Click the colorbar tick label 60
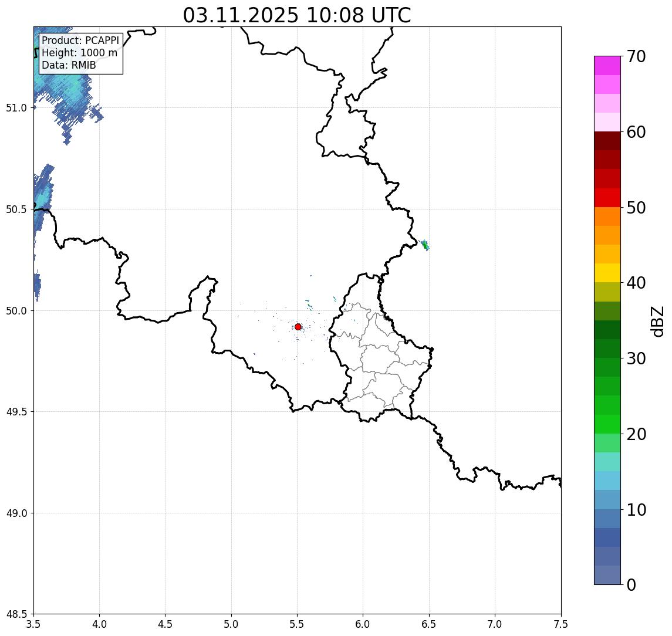The image size is (672, 636). tap(636, 132)
